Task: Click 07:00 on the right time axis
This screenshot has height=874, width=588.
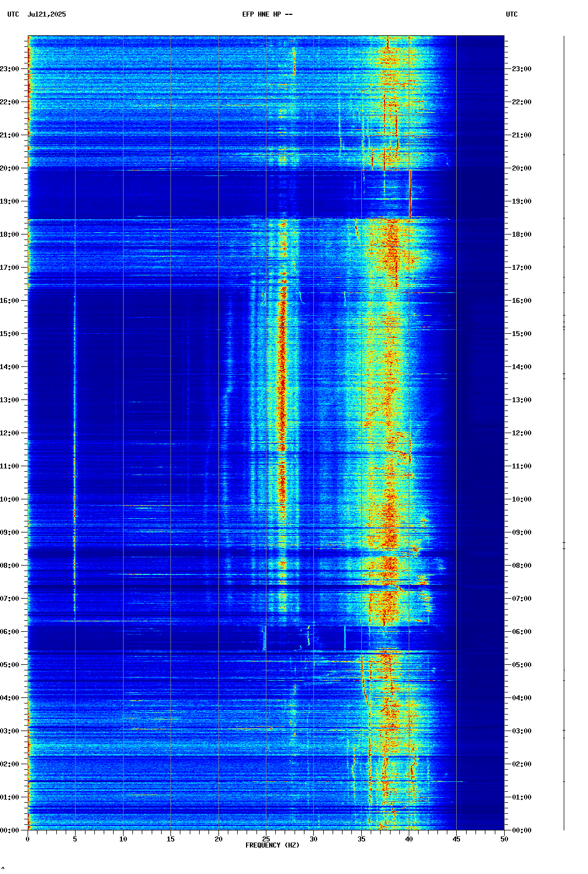Action: 522,599
